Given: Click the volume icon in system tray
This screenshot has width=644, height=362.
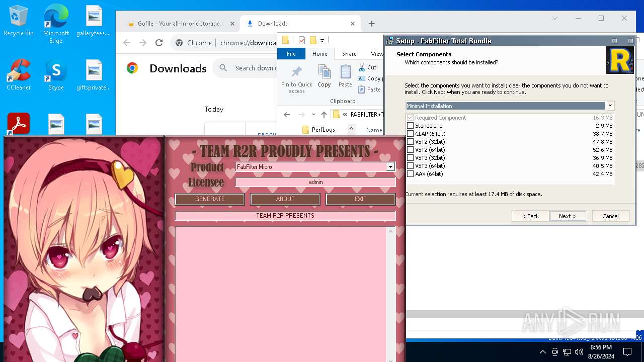Looking at the screenshot, I should click(579, 351).
